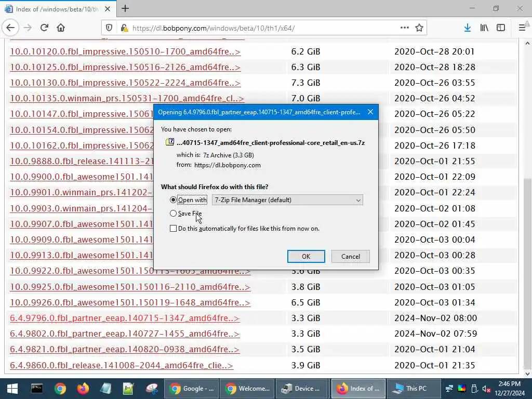
Task: Close the Index of /windows/beta tab
Action: click(x=107, y=9)
